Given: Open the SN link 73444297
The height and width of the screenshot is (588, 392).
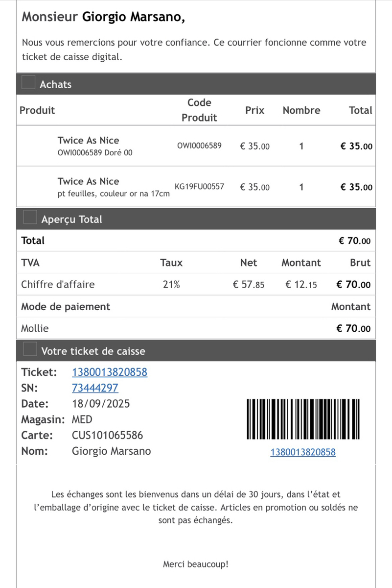Looking at the screenshot, I should pyautogui.click(x=95, y=388).
